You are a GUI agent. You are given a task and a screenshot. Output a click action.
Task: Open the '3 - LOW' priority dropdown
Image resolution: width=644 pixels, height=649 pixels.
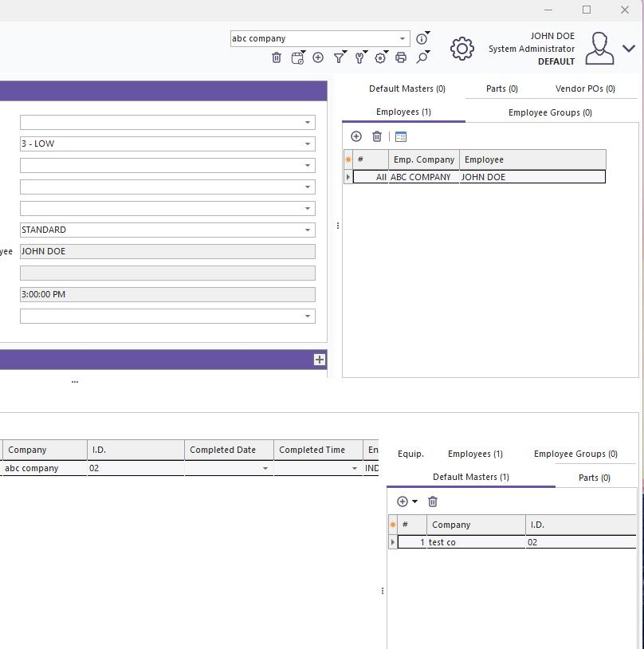307,144
